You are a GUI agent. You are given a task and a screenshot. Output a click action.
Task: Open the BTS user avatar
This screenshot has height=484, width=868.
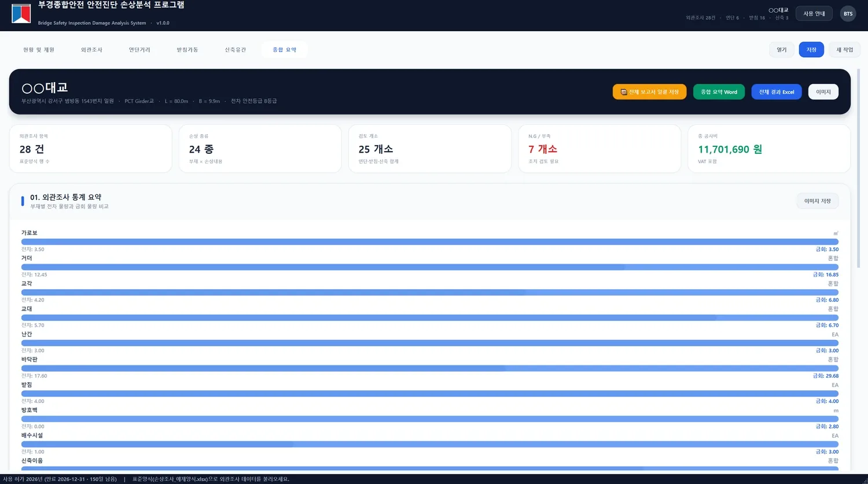click(848, 14)
